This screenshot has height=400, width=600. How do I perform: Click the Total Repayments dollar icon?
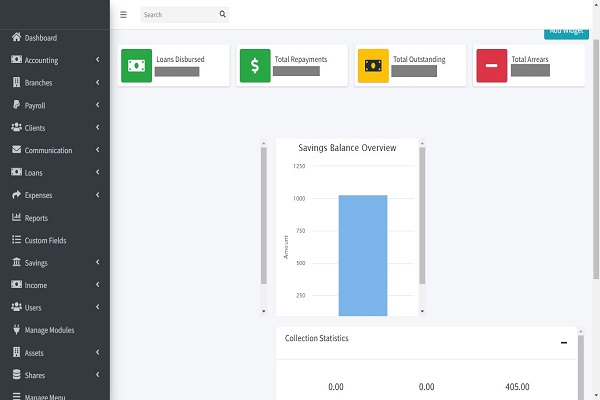click(254, 66)
